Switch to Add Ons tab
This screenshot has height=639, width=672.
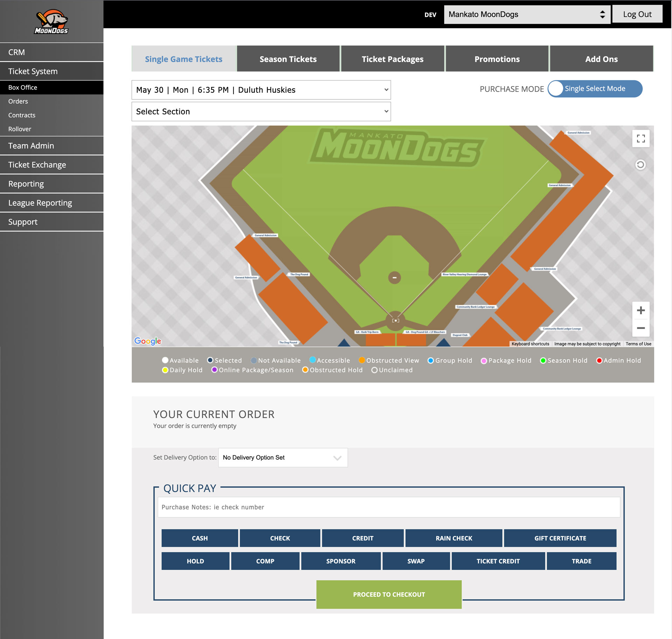(x=601, y=59)
